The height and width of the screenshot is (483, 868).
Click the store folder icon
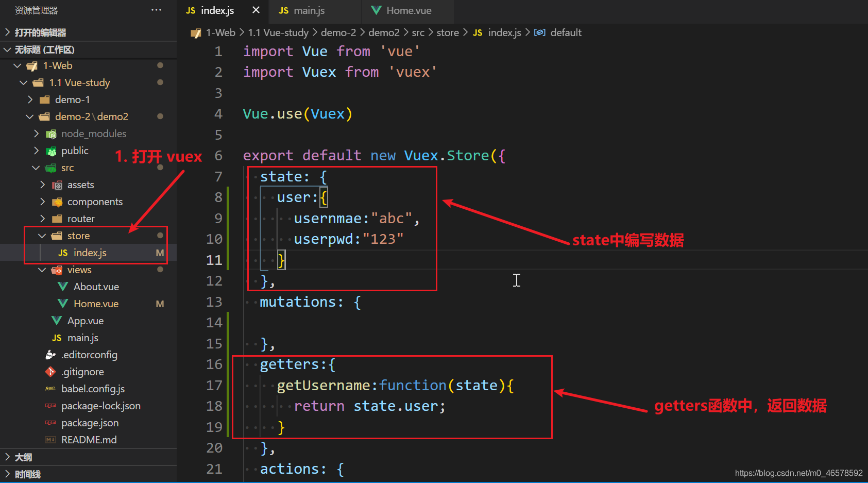click(57, 236)
